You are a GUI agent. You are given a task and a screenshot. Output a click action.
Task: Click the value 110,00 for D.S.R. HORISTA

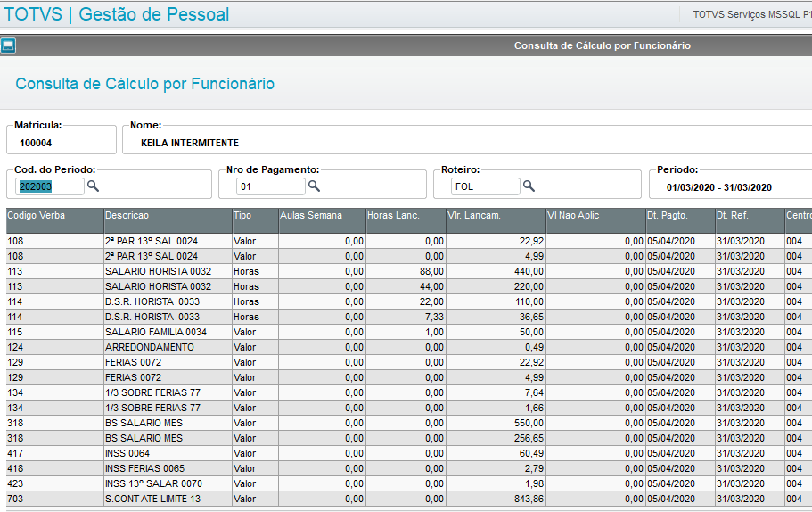(529, 301)
